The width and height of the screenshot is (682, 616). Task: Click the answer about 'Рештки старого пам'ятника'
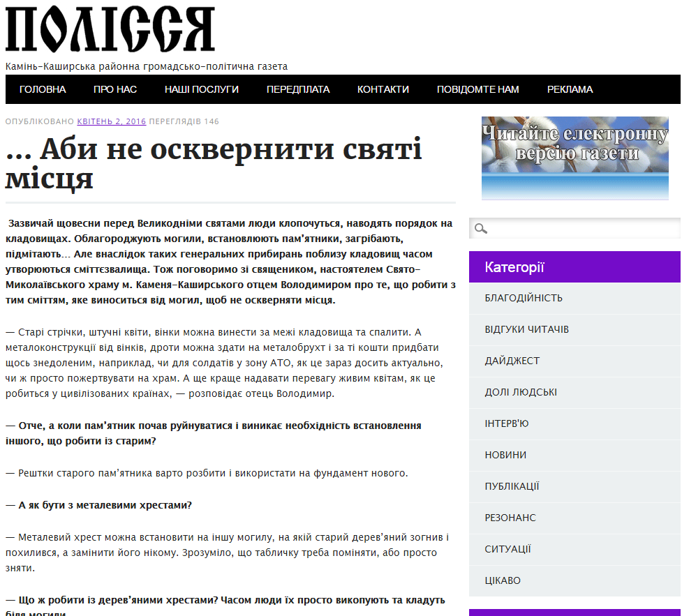(207, 473)
